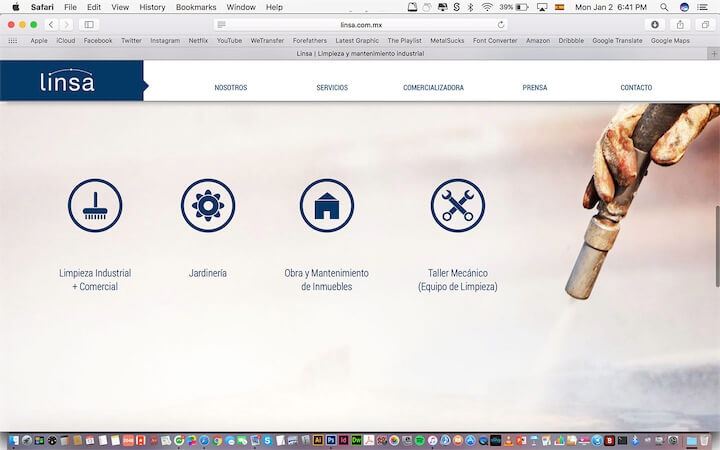Image resolution: width=720 pixels, height=450 pixels.
Task: Click the Obra y Mantenimiento house icon
Action: pos(327,206)
